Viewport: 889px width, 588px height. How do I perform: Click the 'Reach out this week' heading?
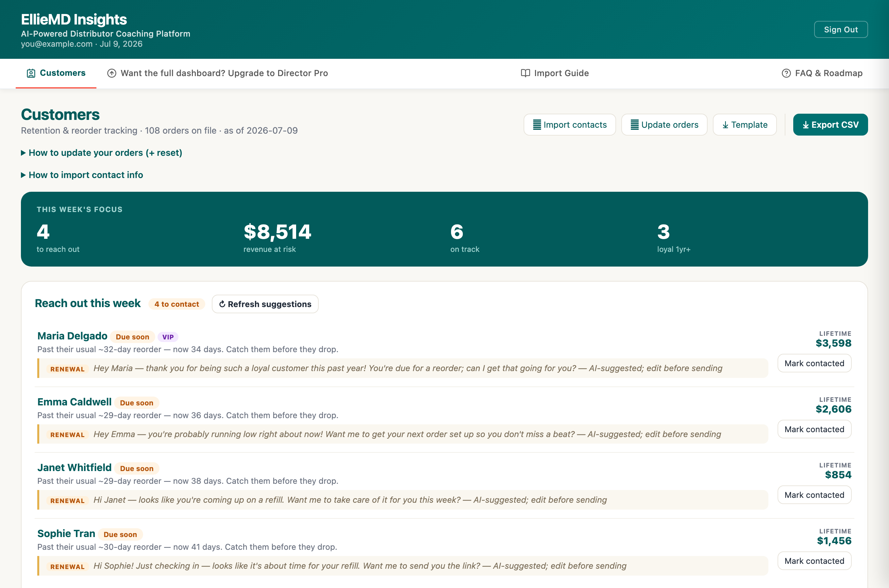(x=88, y=303)
